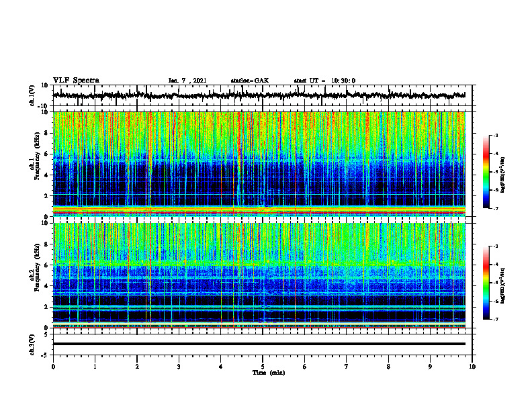The image size is (532, 411).
Task: Click the 'start UT = 10:30:0' header text
Action: click(324, 81)
